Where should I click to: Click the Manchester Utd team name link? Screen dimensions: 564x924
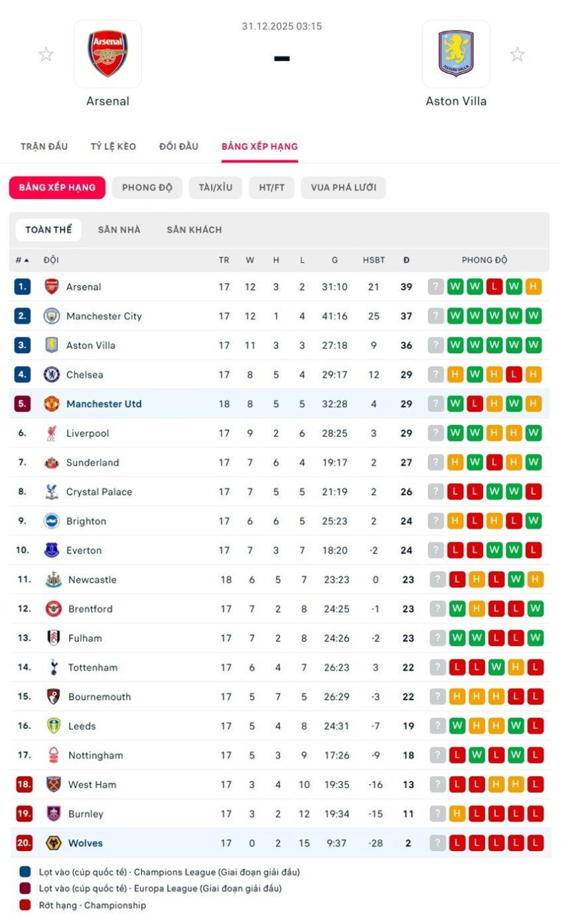[104, 403]
